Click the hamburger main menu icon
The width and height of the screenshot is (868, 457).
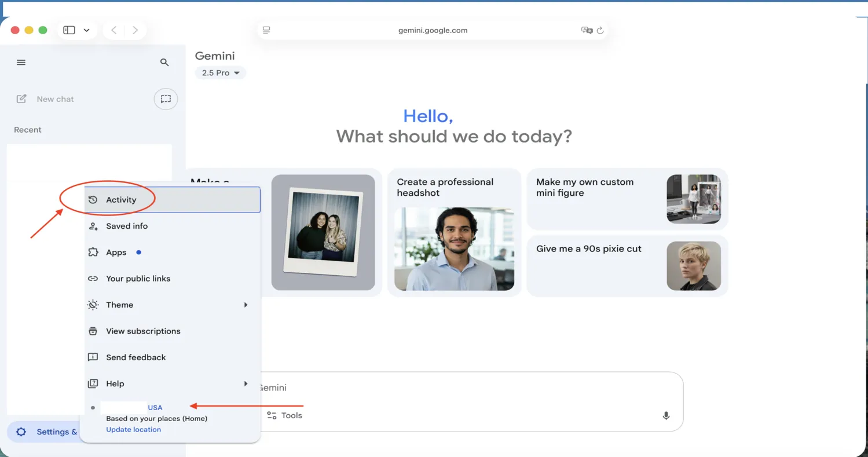[x=21, y=63]
